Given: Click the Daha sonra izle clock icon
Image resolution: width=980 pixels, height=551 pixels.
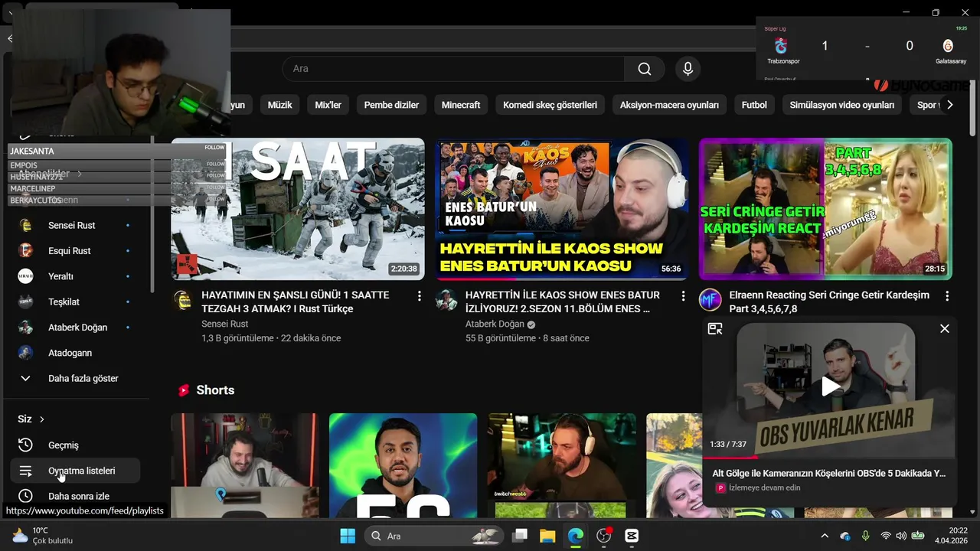Looking at the screenshot, I should click(x=25, y=496).
